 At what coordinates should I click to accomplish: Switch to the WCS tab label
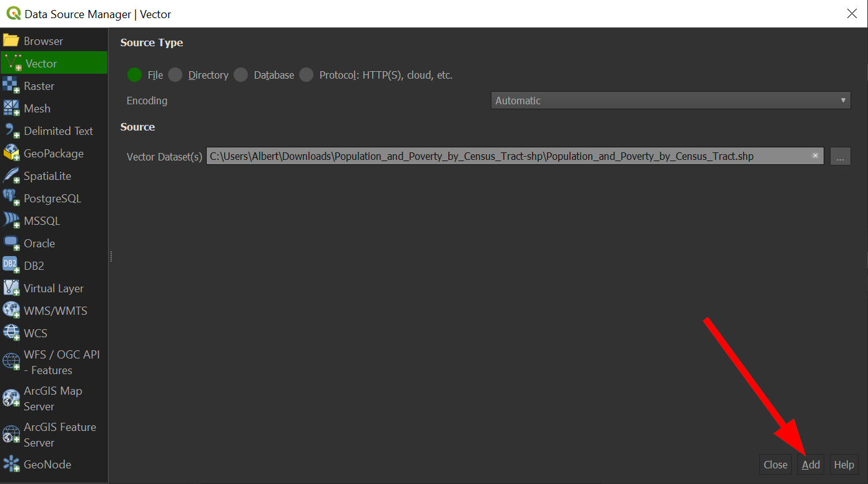point(36,333)
